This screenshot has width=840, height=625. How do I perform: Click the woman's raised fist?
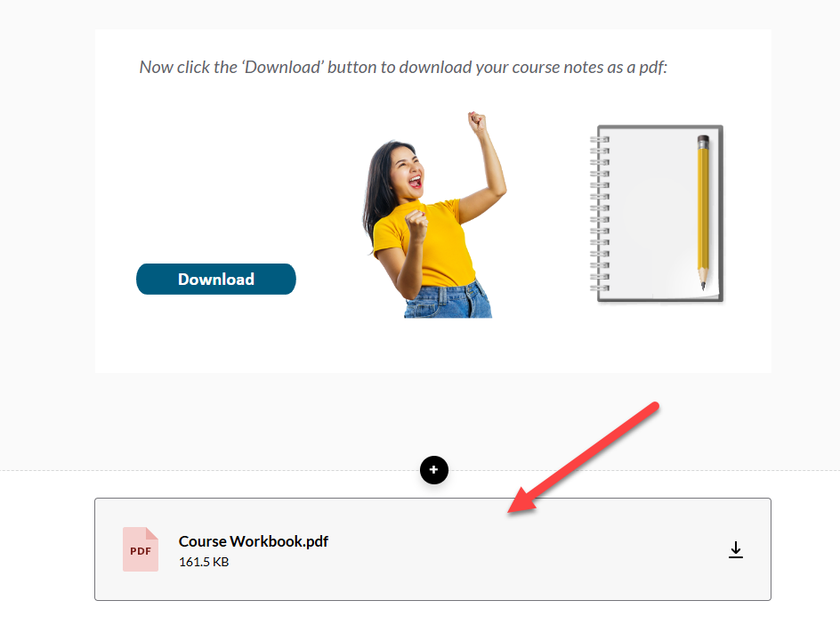pyautogui.click(x=476, y=121)
